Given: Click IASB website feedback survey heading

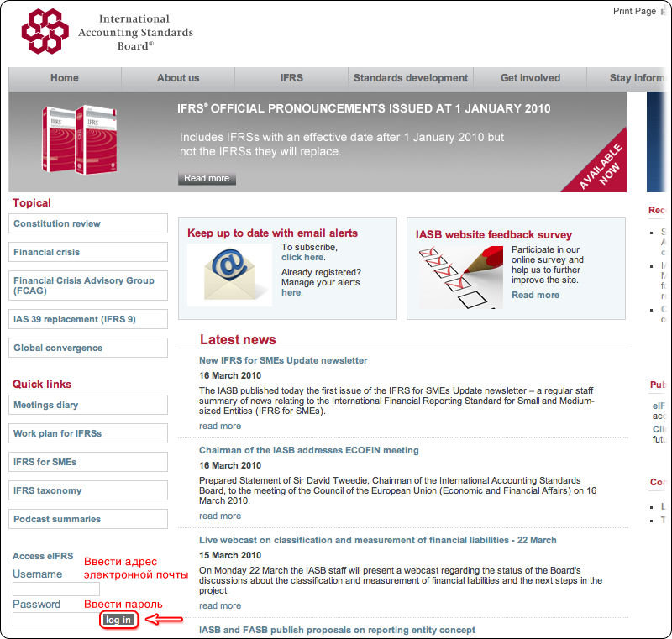Looking at the screenshot, I should pos(493,235).
